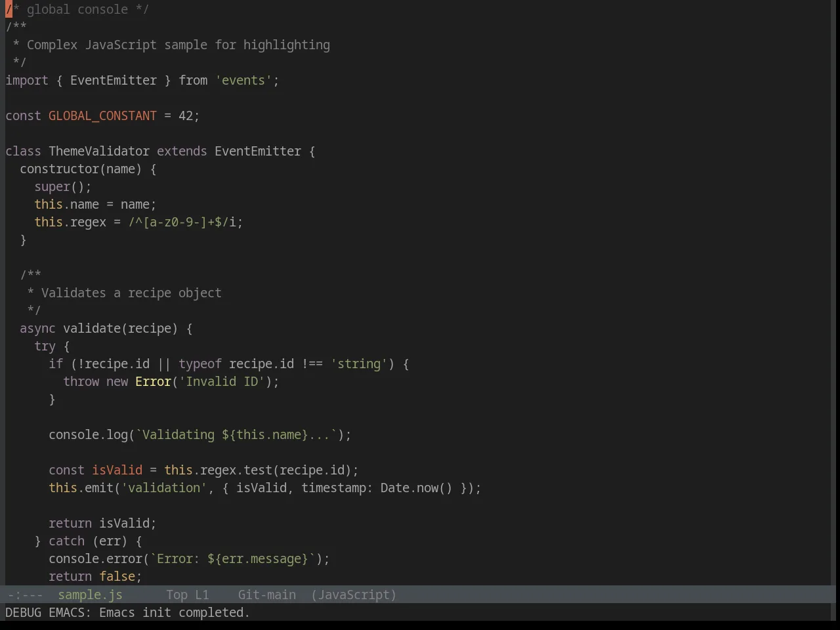Click 'this.name = name;' assignment
Viewport: 840px width, 630px height.
[95, 204]
